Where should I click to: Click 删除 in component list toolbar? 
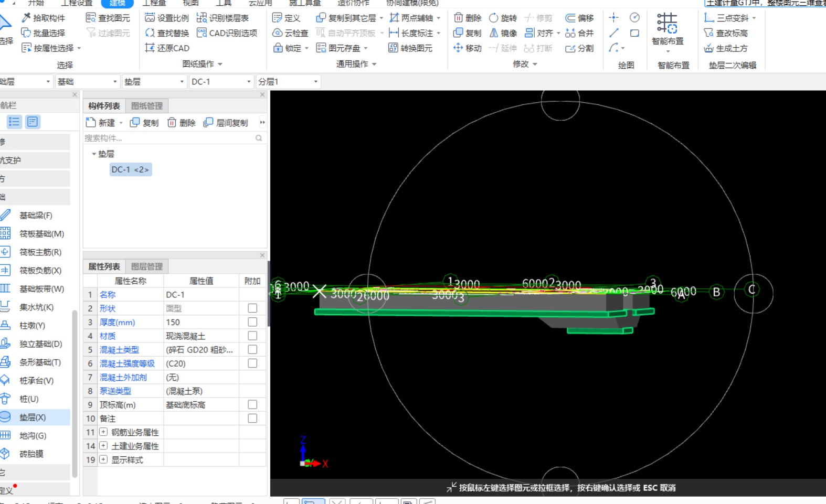point(182,123)
